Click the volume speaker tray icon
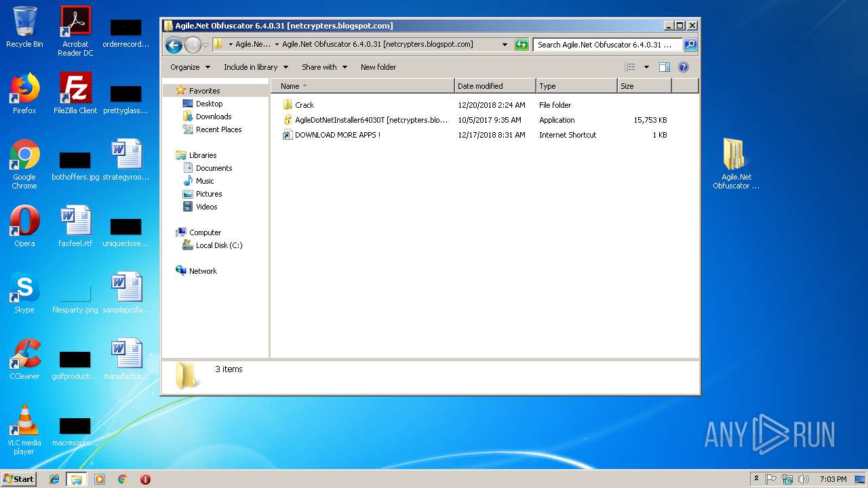The height and width of the screenshot is (488, 868). 804,479
